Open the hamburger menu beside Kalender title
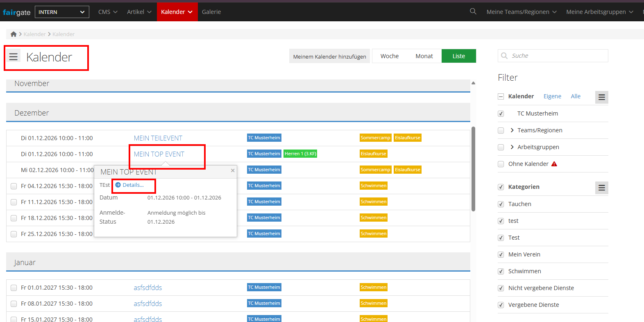Screen dimensions: 644x322 point(14,56)
